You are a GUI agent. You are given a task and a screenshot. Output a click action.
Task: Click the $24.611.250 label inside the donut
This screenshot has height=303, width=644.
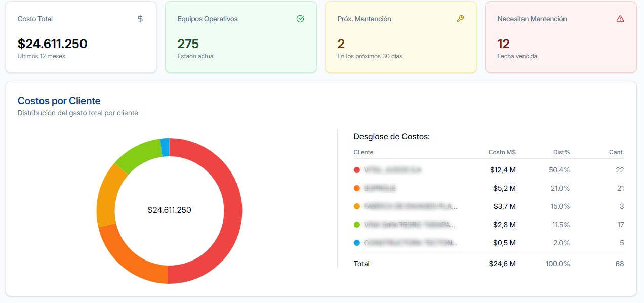[169, 210]
